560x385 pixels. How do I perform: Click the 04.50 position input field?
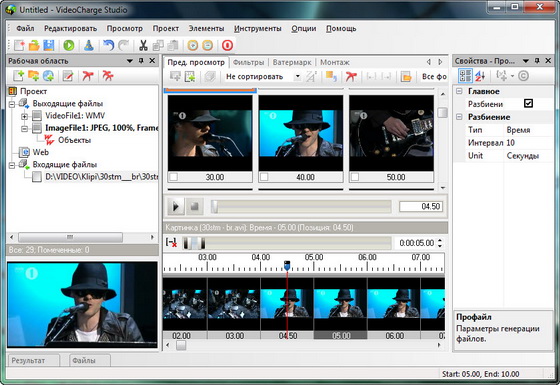[421, 206]
